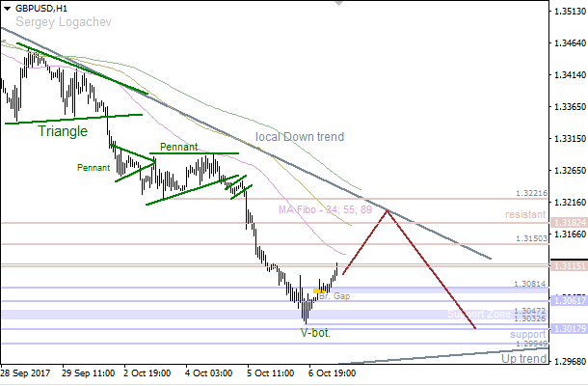The height and width of the screenshot is (386, 588).
Task: Select the 1.30179 price tag on axis
Action: [567, 330]
